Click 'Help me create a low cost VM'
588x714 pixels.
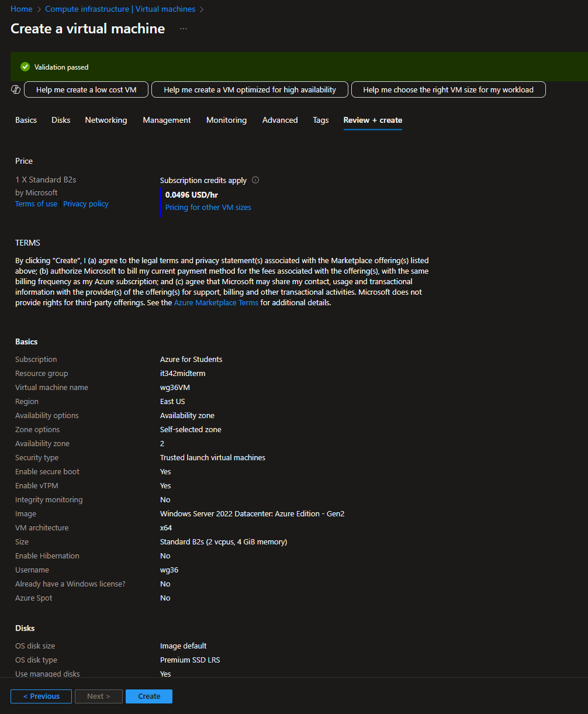[86, 89]
